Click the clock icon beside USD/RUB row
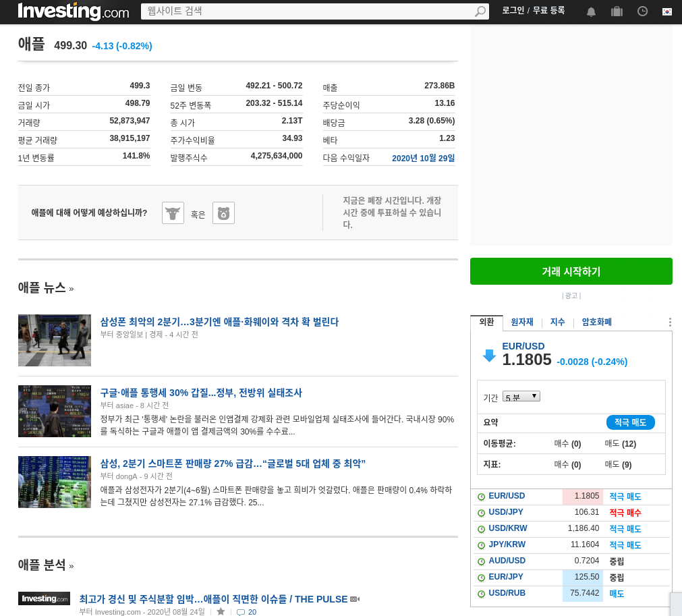Image resolution: width=682 pixels, height=616 pixels. tap(481, 594)
